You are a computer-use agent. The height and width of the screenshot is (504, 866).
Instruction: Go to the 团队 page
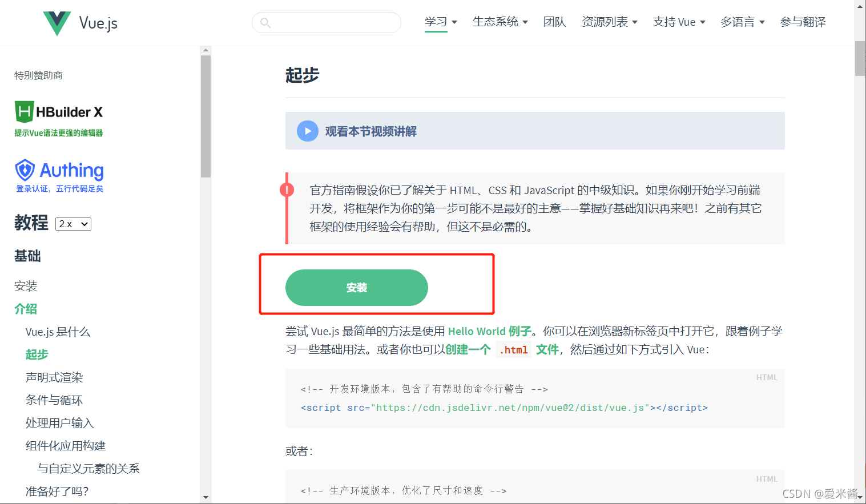click(x=554, y=22)
